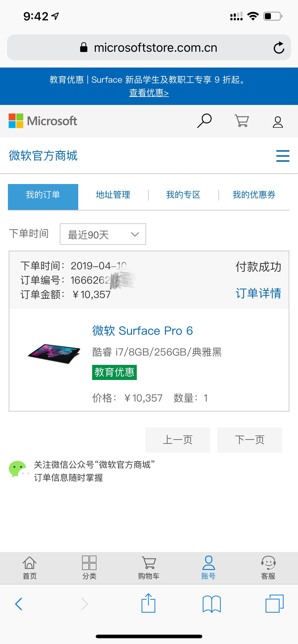Tap the user account icon in header
298x644 pixels.
pos(278,122)
